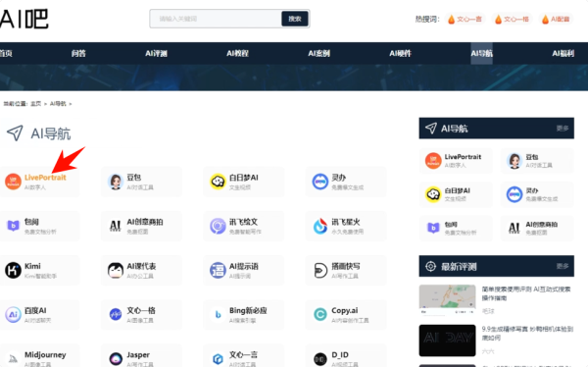This screenshot has width=588, height=367.
Task: Switch to AI评测 in navigation bar
Action: click(x=157, y=53)
